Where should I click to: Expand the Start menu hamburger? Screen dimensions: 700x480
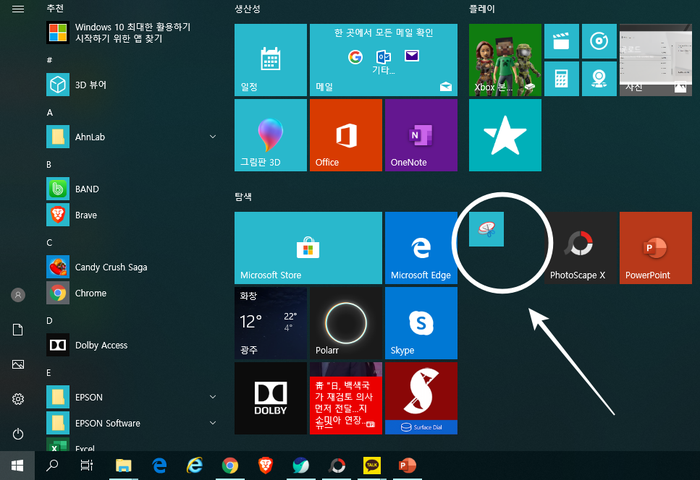click(x=18, y=9)
